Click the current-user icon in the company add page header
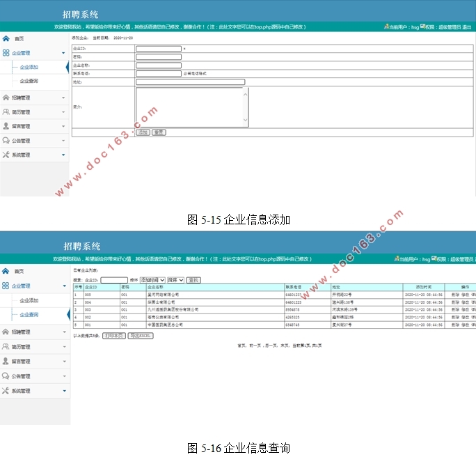The image size is (476, 457). click(386, 26)
